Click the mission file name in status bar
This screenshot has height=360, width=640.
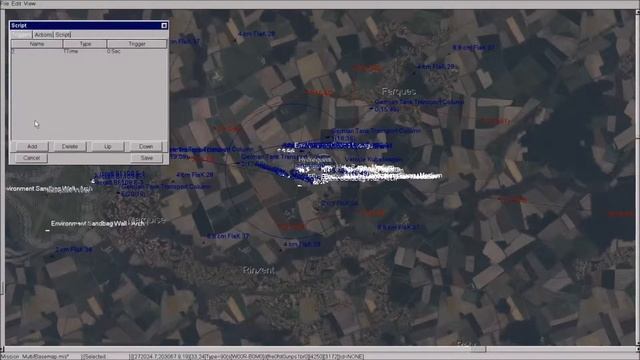point(45,356)
